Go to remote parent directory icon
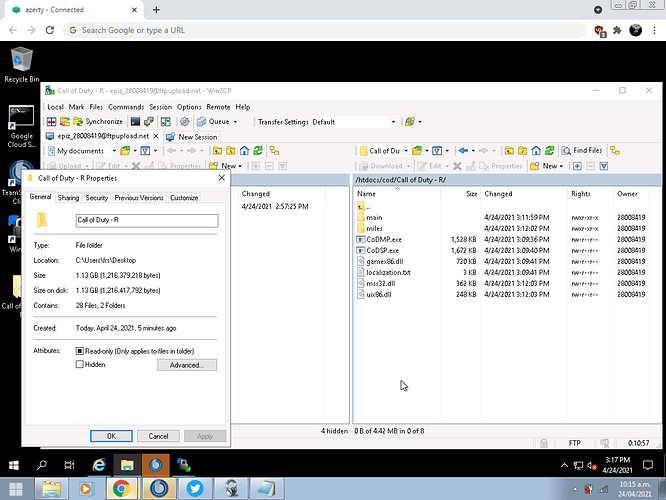Screen dimensions: 666x500 (509, 150)
